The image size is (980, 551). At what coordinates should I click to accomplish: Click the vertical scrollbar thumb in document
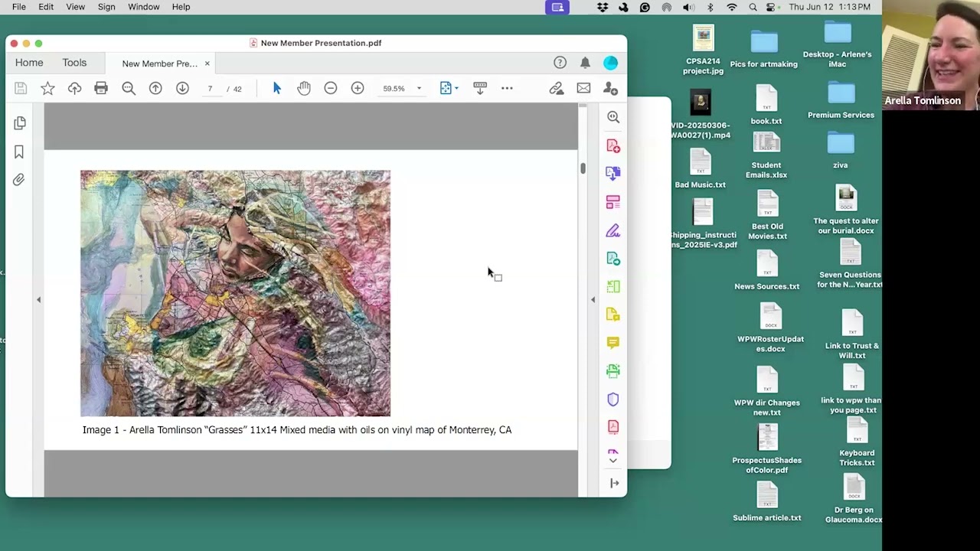coord(583,168)
